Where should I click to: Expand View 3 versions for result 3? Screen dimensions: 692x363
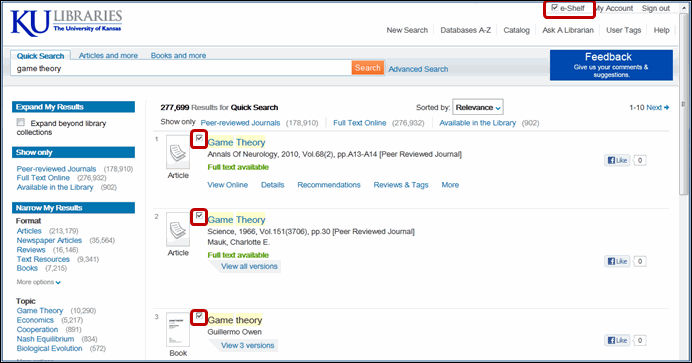point(247,345)
